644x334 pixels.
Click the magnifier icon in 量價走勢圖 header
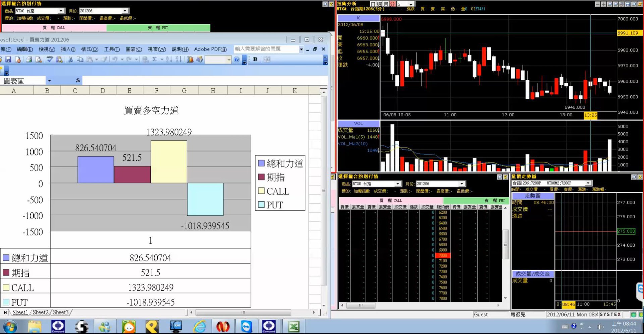(634, 177)
